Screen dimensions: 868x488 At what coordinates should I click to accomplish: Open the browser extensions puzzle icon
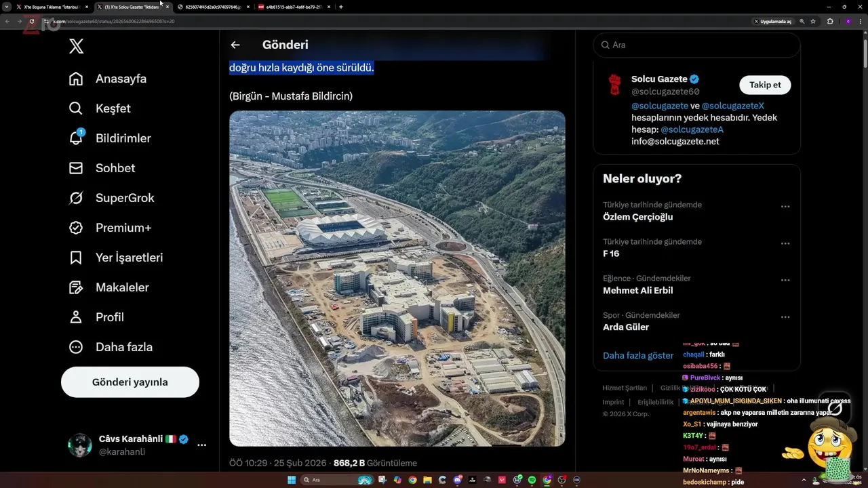click(830, 21)
